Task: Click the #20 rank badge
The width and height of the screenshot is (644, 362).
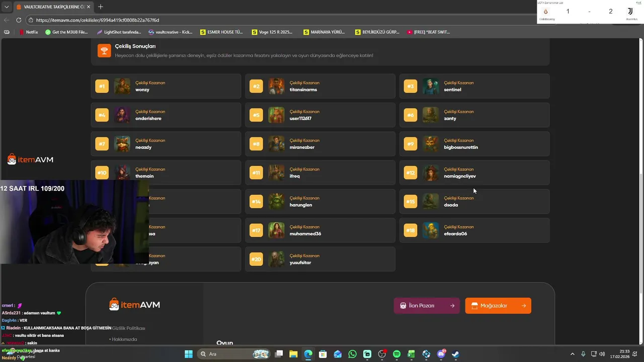Action: [x=256, y=259]
